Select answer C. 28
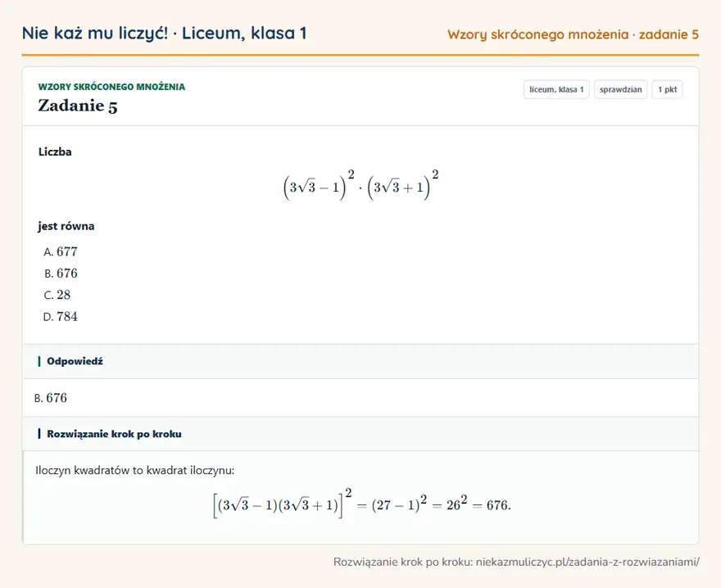Screen dimensions: 721x588 coord(57,295)
